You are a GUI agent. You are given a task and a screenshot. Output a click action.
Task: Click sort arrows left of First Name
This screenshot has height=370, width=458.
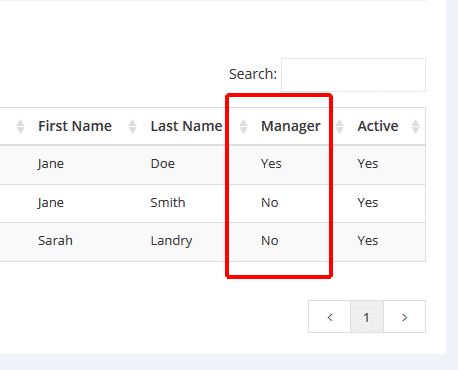coord(20,126)
